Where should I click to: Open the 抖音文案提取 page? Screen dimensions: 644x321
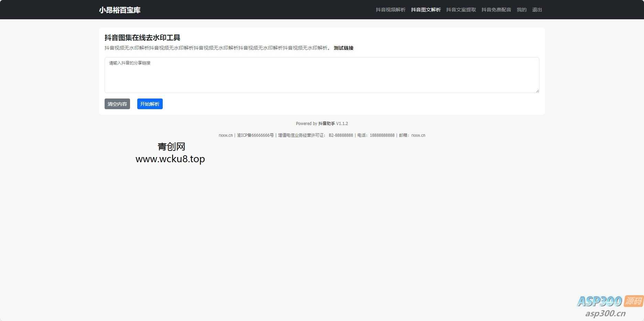[461, 10]
